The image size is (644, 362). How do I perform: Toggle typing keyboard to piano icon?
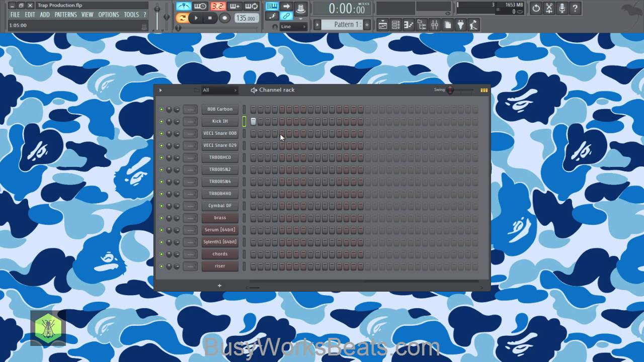click(x=272, y=6)
